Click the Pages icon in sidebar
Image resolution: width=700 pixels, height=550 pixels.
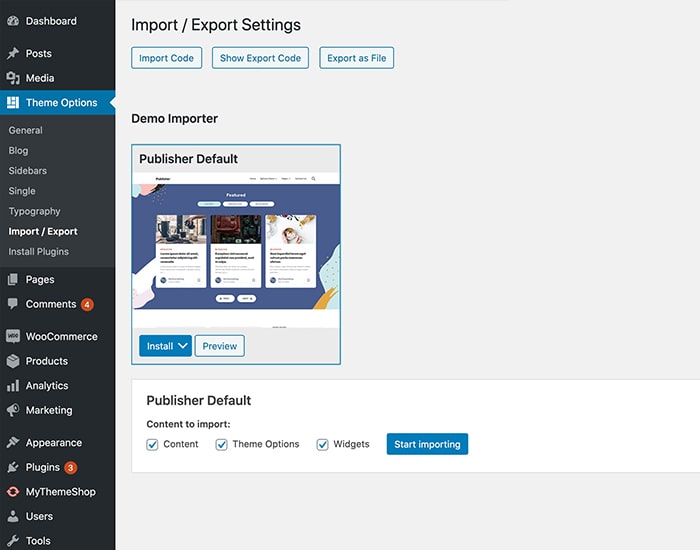13,279
